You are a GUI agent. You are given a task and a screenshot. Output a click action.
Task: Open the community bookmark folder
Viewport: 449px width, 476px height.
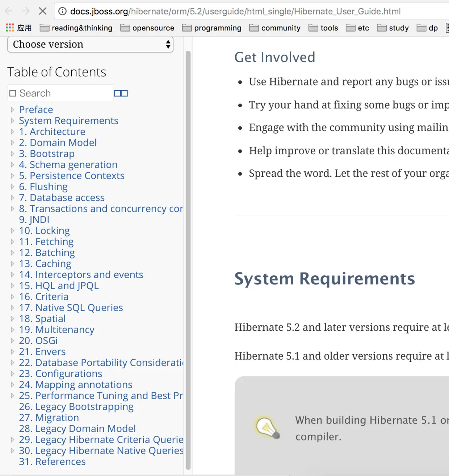click(275, 28)
